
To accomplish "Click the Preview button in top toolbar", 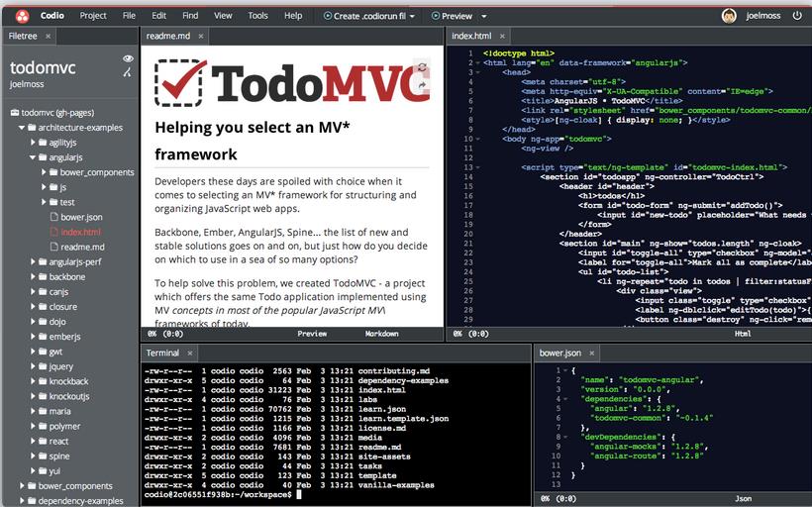I will tap(452, 16).
